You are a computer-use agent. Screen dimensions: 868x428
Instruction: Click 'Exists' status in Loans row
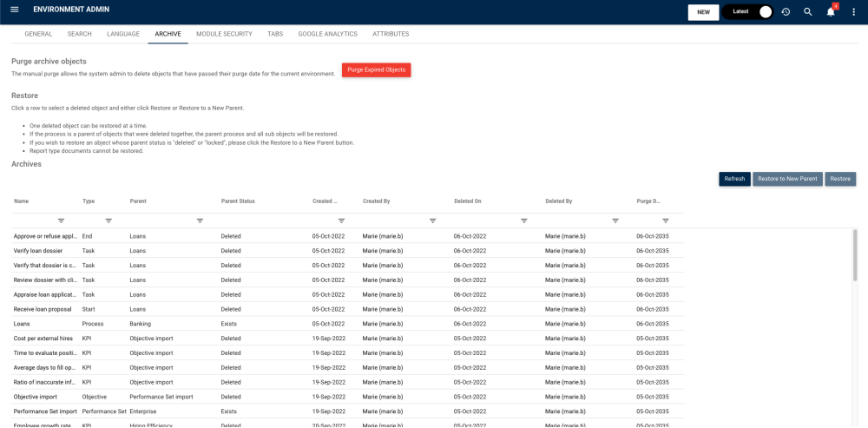click(x=228, y=323)
